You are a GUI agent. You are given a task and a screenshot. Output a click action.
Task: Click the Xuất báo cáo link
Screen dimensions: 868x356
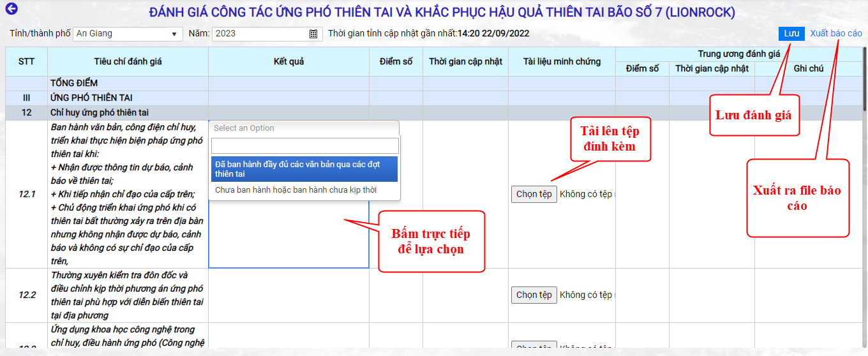[835, 33]
